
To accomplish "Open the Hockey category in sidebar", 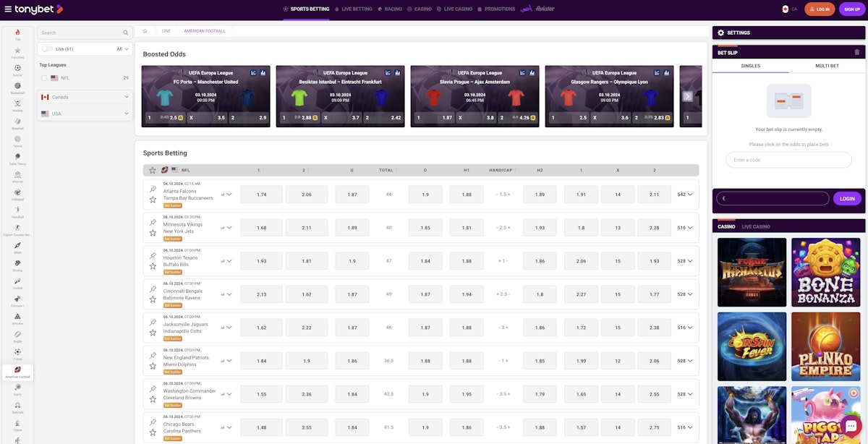I will pyautogui.click(x=17, y=105).
